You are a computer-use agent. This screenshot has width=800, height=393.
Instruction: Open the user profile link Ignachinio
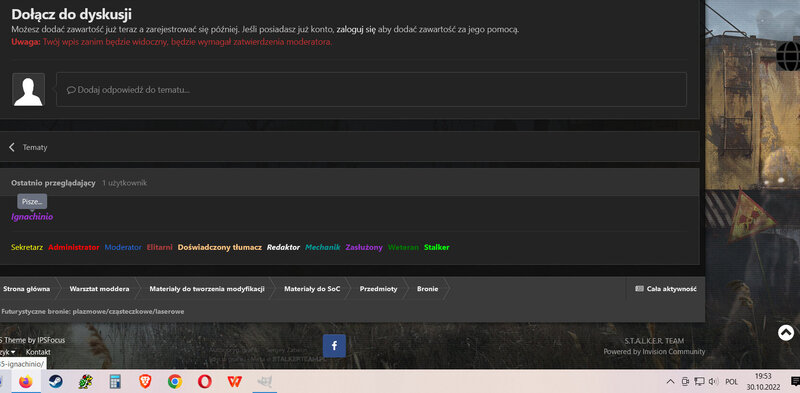pyautogui.click(x=32, y=217)
